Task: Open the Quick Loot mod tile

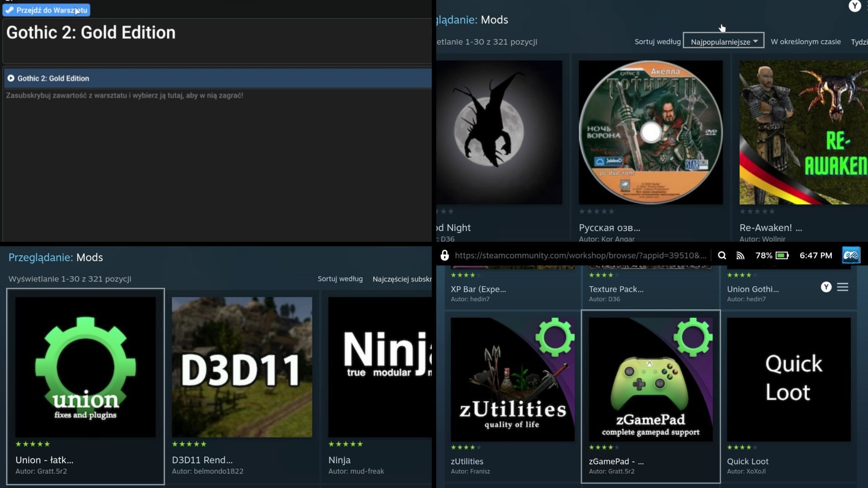Action: [788, 380]
